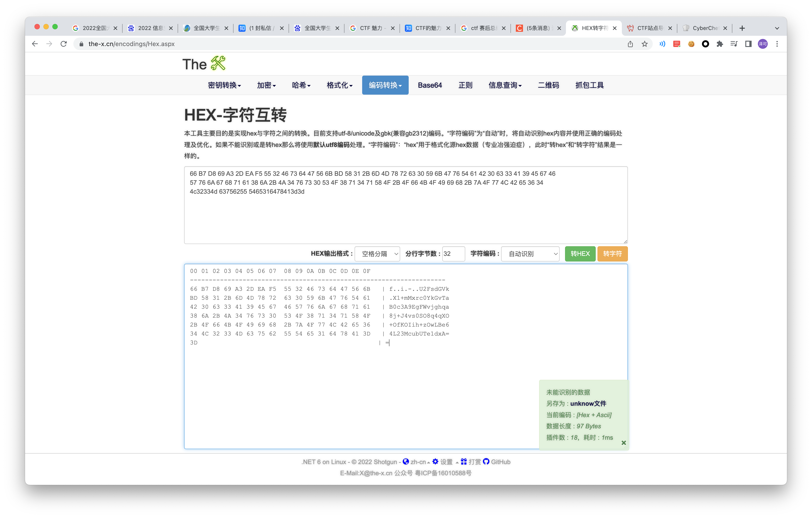Open the media queue control icon
Screen dimensions: 812x518
tap(734, 44)
